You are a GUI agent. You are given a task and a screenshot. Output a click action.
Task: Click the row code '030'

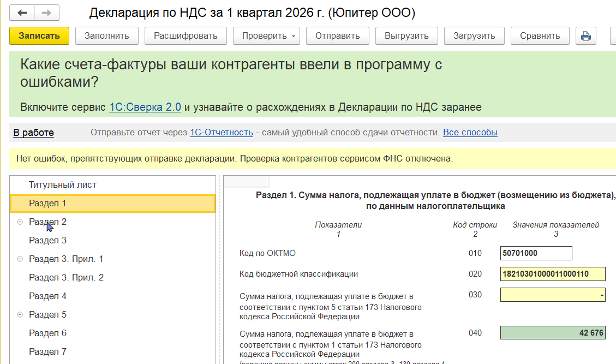[x=475, y=295]
